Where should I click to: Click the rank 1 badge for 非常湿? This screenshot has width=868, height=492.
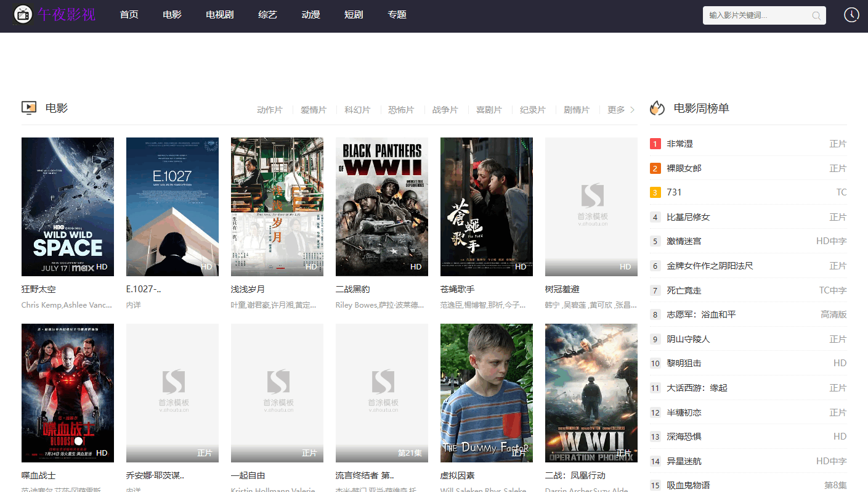click(x=655, y=144)
